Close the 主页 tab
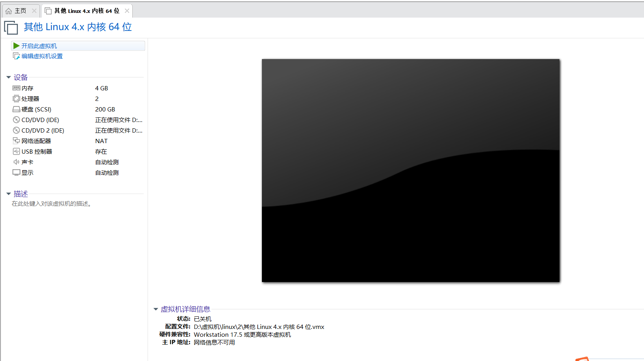644x361 pixels. click(34, 11)
